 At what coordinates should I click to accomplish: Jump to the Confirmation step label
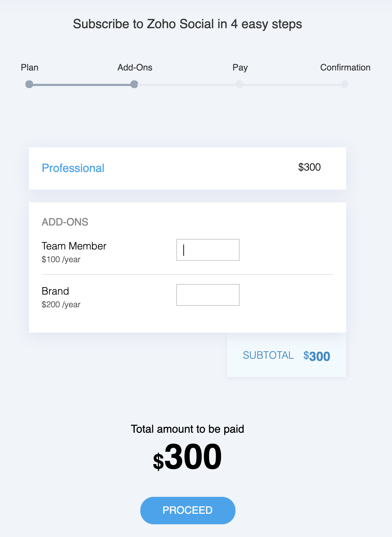pos(345,67)
